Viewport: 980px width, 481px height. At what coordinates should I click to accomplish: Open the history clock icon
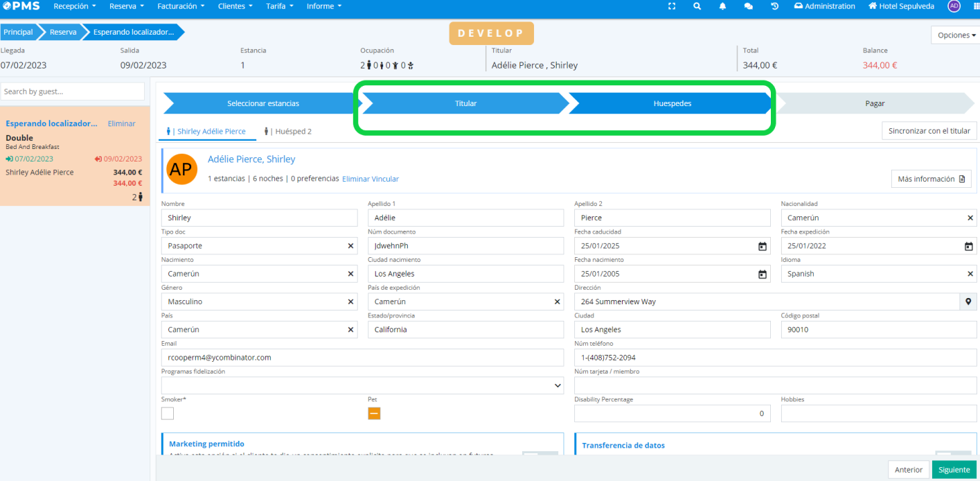[x=774, y=6]
